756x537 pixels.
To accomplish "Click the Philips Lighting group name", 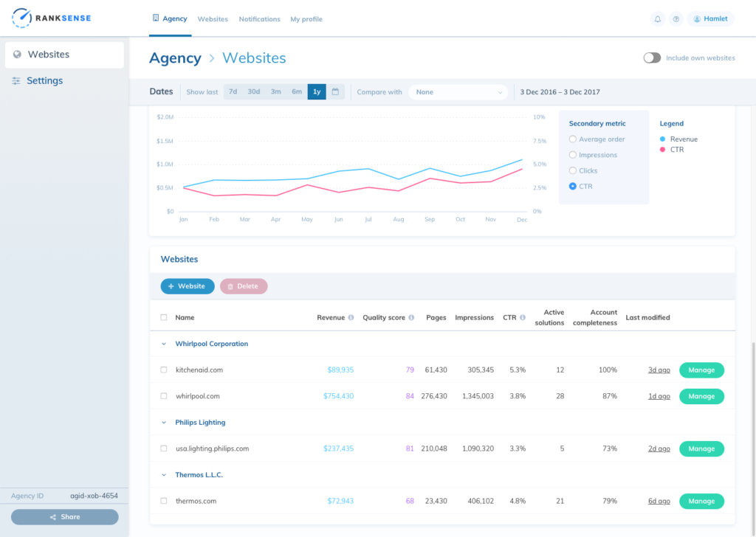I will click(200, 423).
